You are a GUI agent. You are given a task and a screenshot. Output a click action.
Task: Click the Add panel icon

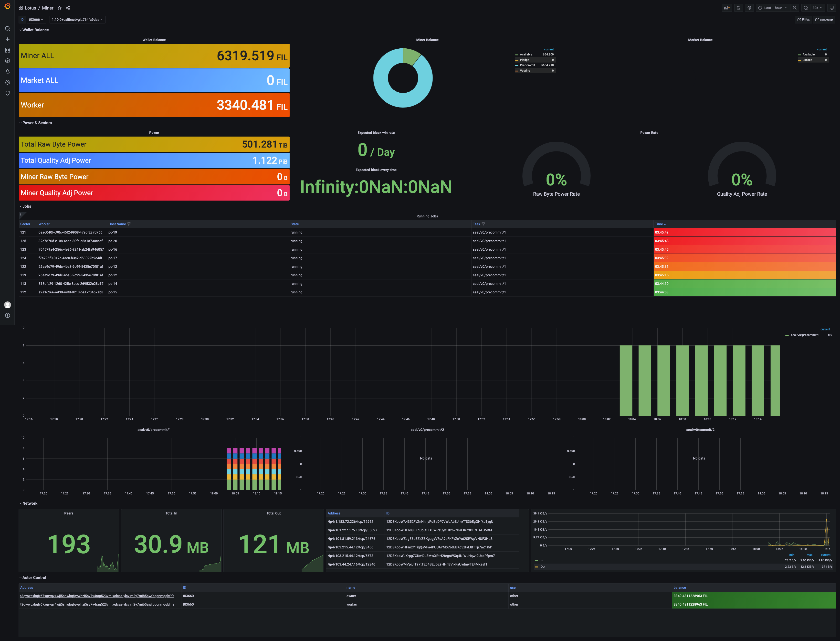click(x=727, y=8)
